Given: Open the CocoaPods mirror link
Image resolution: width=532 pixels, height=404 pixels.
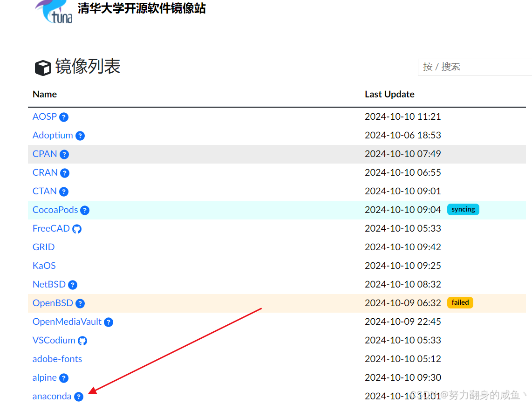Looking at the screenshot, I should [55, 210].
